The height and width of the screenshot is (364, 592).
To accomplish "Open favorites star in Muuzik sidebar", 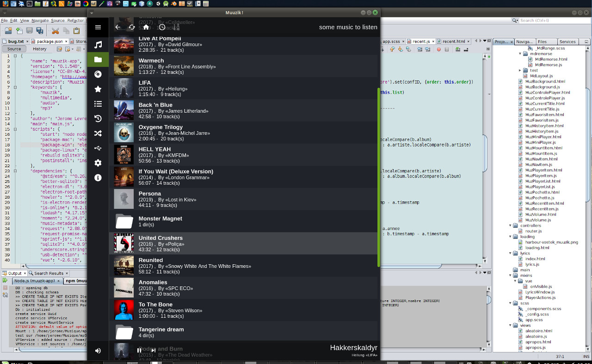I will pyautogui.click(x=98, y=89).
